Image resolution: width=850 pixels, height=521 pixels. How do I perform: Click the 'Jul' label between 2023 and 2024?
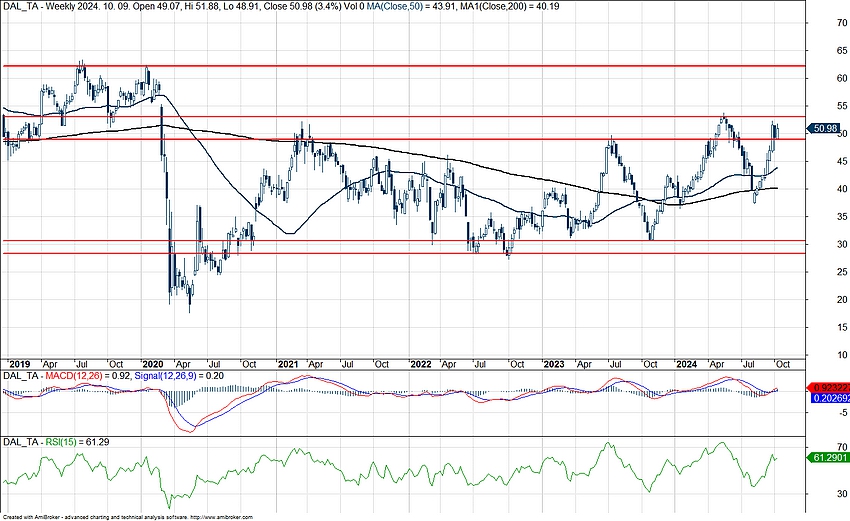(616, 364)
